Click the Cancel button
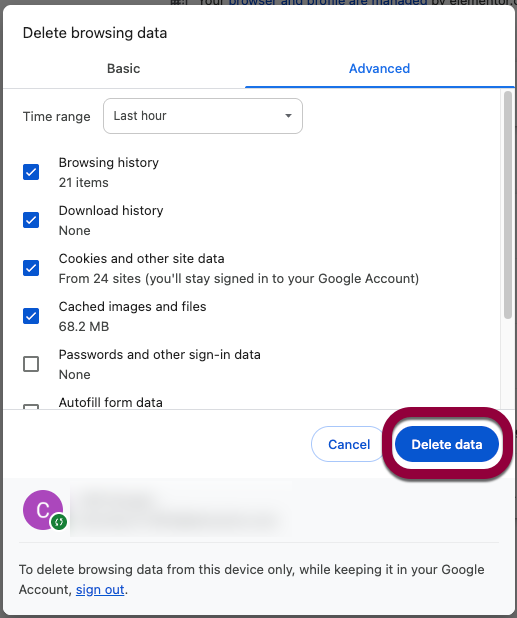 pos(349,444)
